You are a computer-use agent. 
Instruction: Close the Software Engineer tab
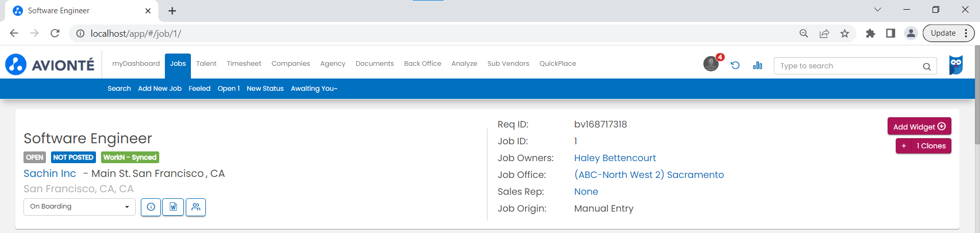click(x=148, y=11)
